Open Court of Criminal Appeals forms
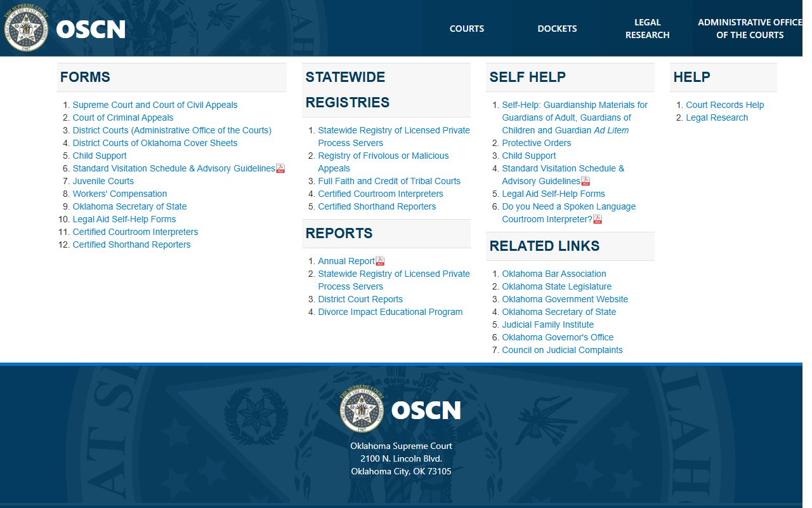812x508 pixels. 123,117
